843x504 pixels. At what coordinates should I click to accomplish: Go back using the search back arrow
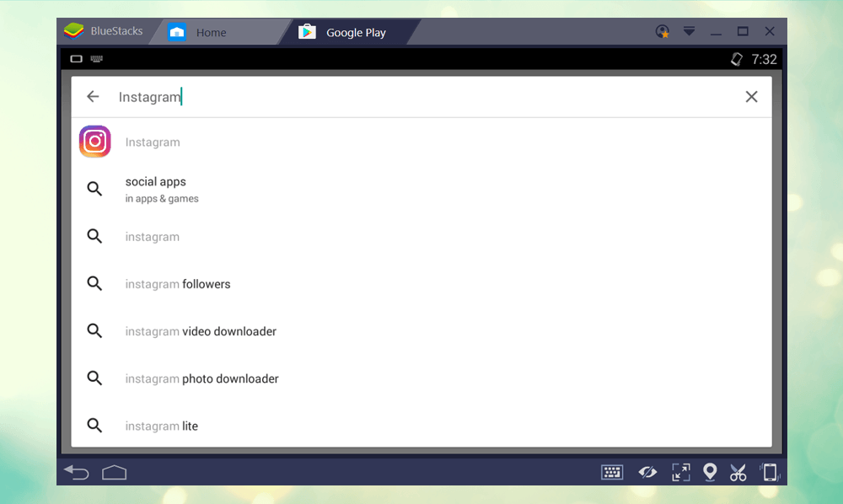click(x=93, y=96)
